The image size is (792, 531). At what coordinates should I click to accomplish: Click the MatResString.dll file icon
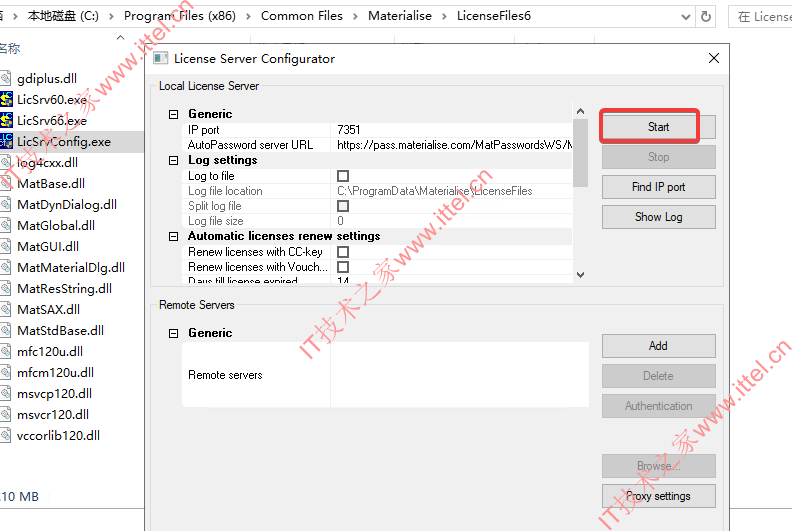(5, 288)
